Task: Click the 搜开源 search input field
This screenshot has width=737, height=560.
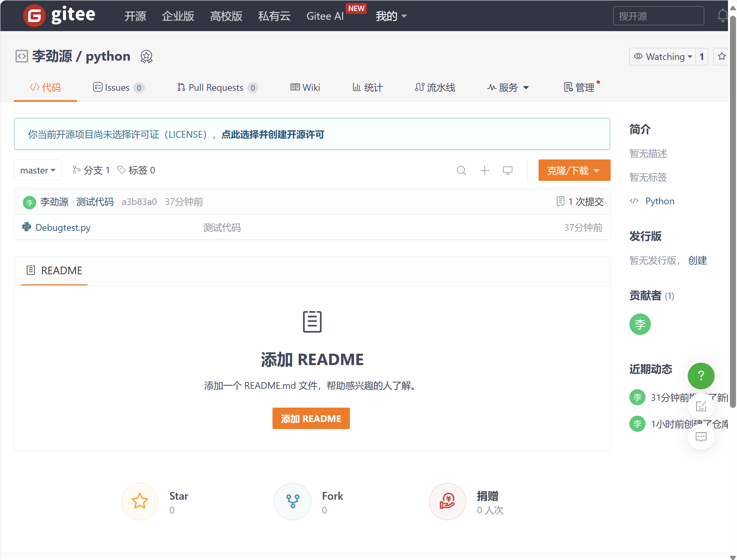Action: click(658, 16)
